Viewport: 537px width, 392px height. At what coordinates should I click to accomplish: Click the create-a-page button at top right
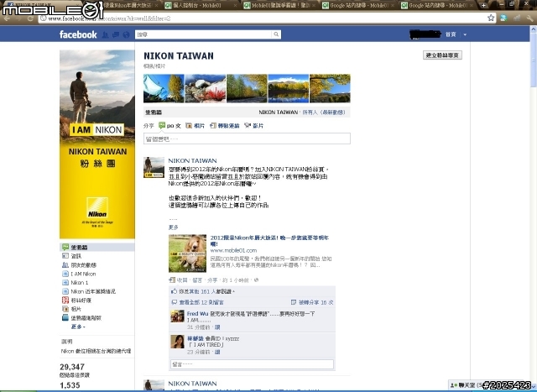tap(442, 55)
